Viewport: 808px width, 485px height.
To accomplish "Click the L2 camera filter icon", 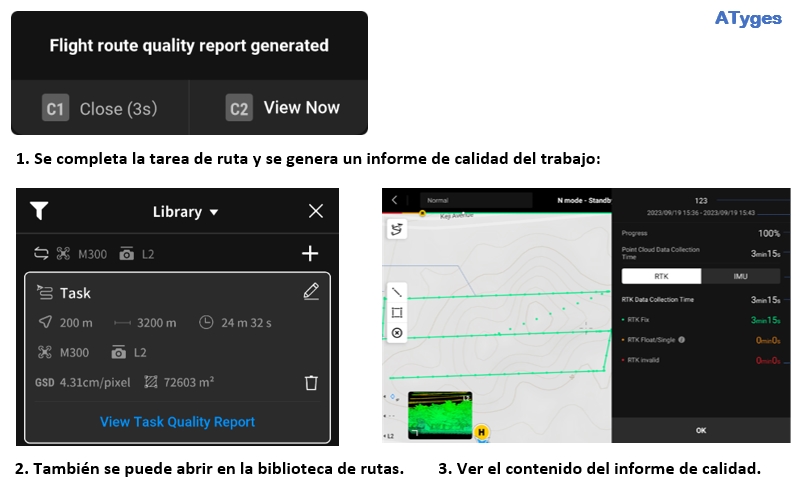I will click(x=126, y=254).
